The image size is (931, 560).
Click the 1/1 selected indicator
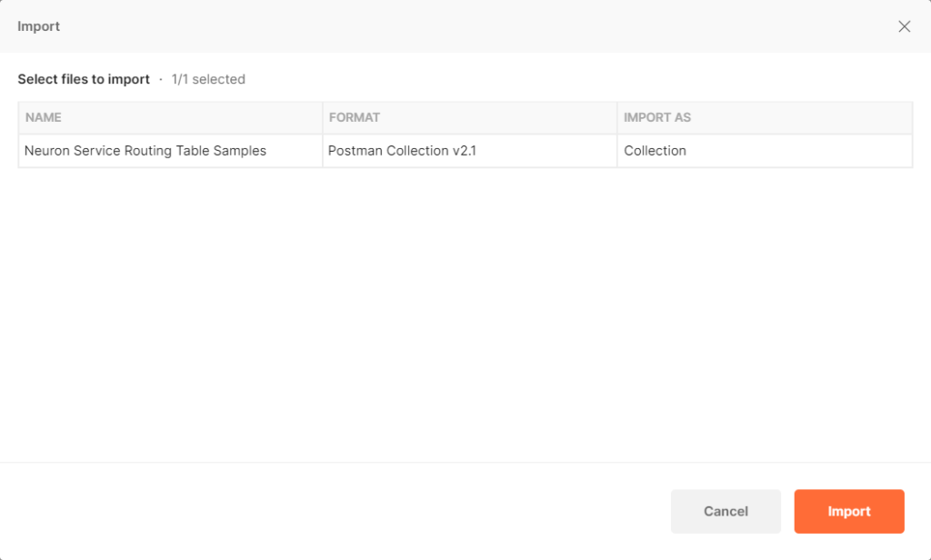point(208,79)
